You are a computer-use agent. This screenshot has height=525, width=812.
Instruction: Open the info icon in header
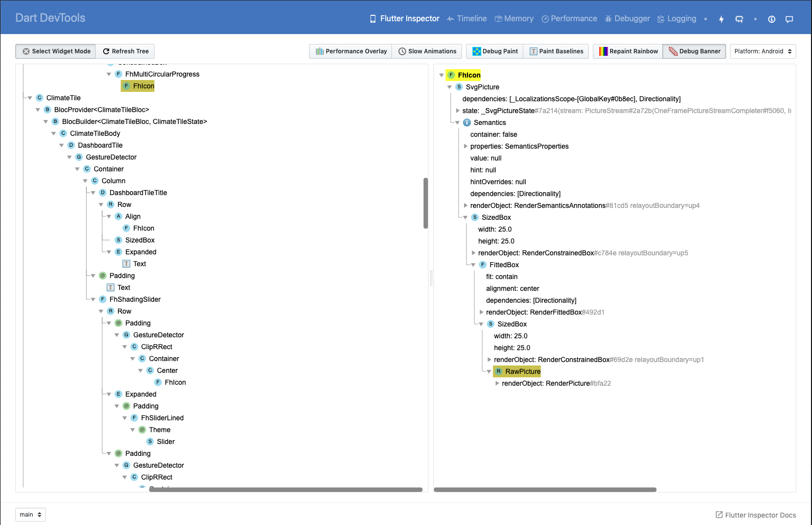pos(772,19)
